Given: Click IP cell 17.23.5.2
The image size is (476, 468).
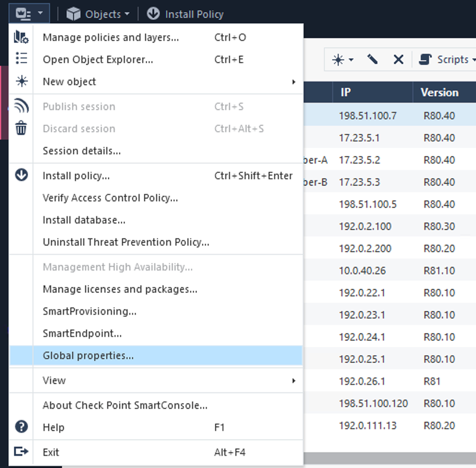Looking at the screenshot, I should pos(359,160).
